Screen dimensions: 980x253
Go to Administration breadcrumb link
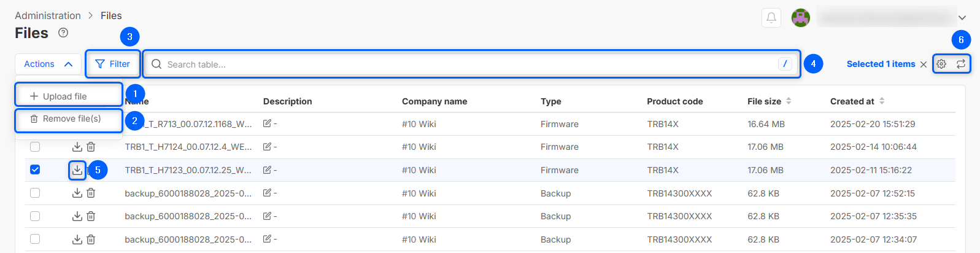(48, 15)
